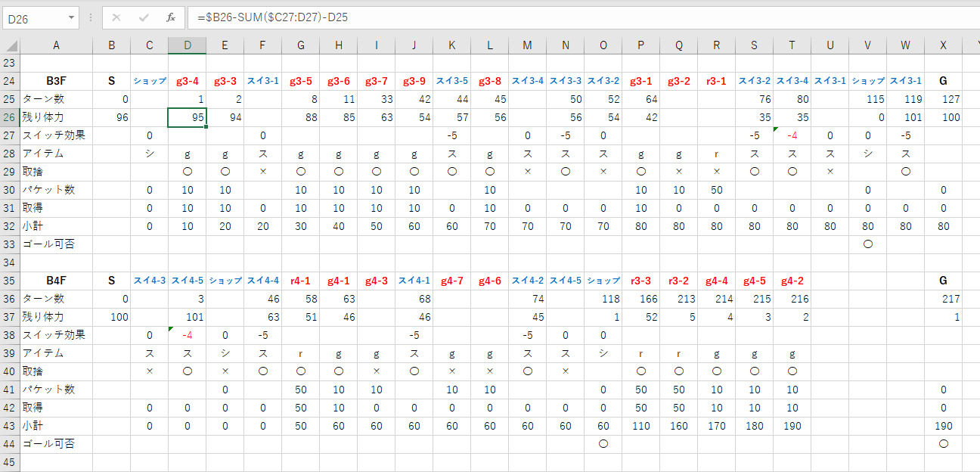Click the Insert Function fx icon
Image resolution: width=980 pixels, height=472 pixels.
tap(171, 17)
